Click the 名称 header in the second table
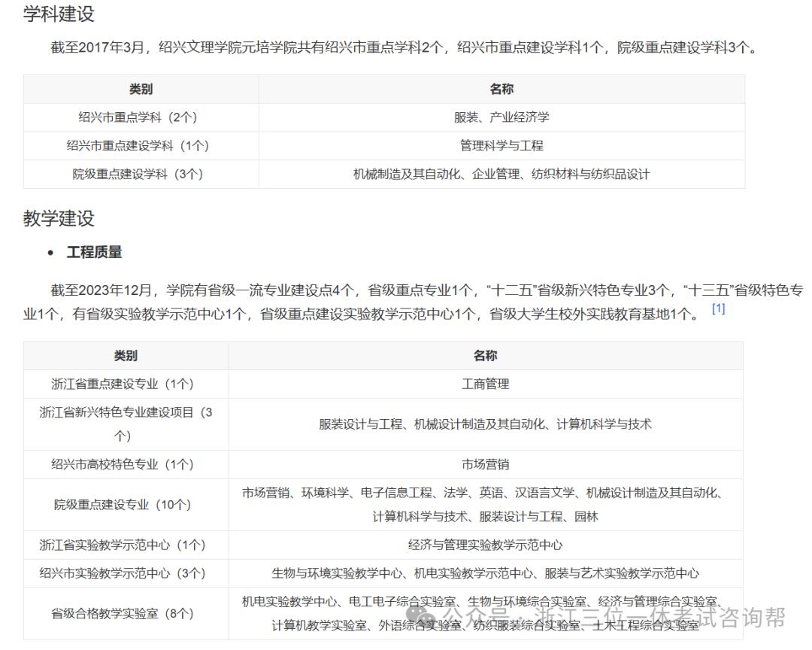This screenshot has height=650, width=812. pyautogui.click(x=486, y=356)
